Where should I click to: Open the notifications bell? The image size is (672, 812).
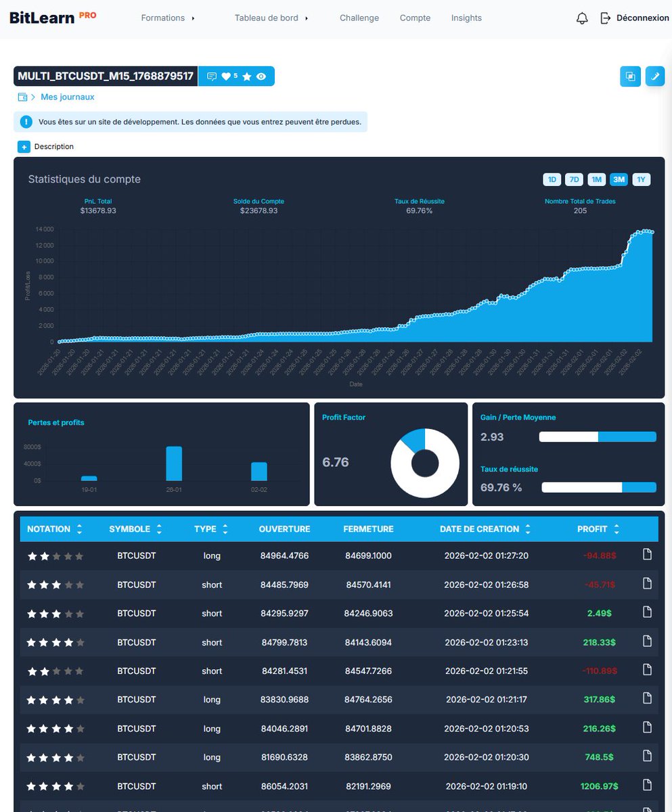582,18
